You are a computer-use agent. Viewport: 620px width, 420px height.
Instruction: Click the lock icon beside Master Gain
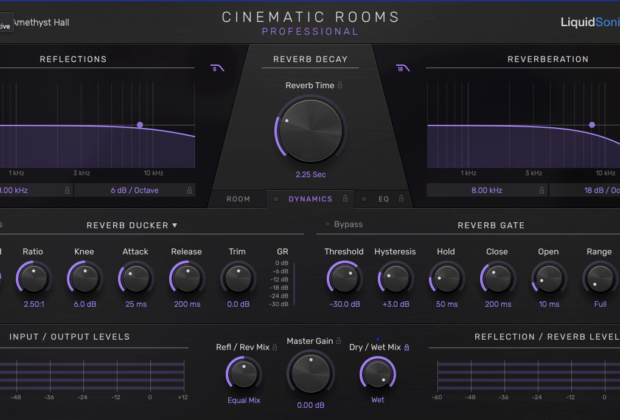(x=339, y=342)
